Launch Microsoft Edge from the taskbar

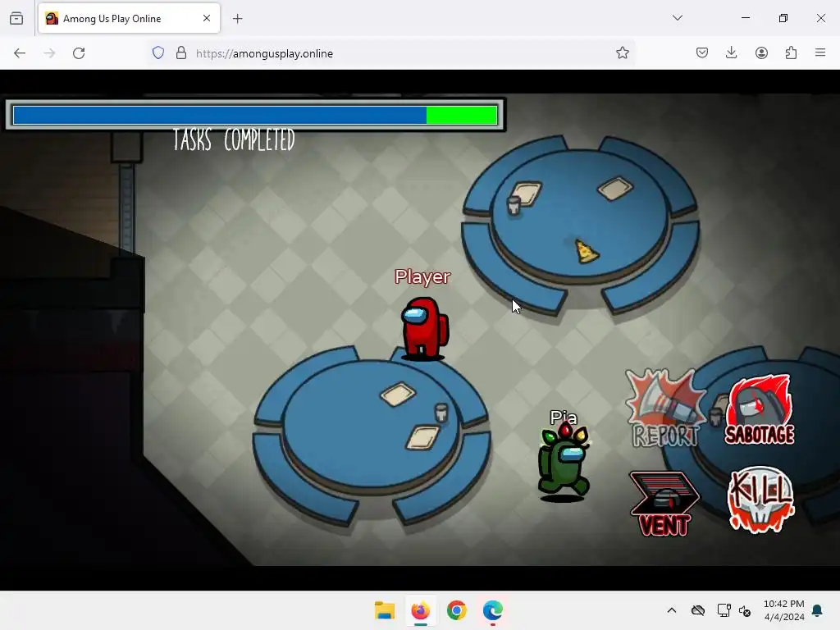pos(492,610)
